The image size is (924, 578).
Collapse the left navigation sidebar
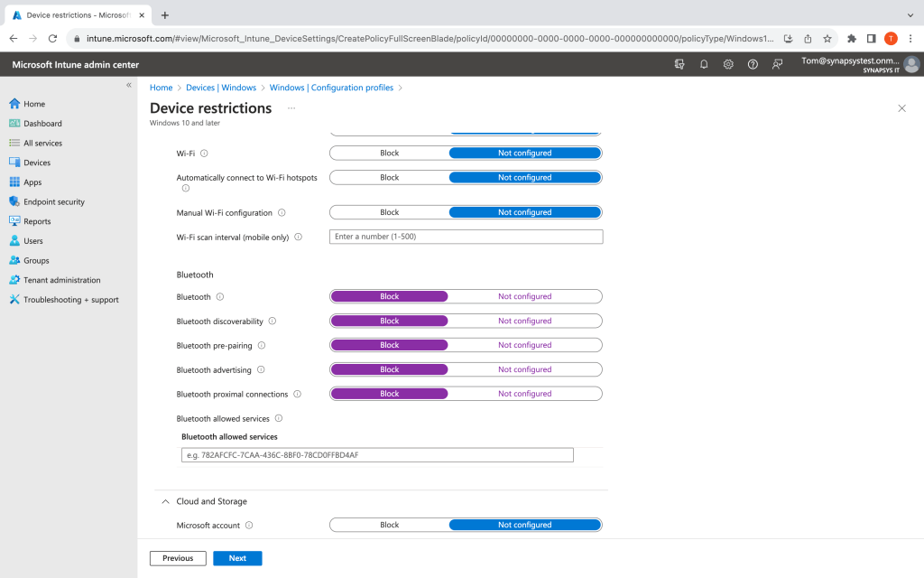click(129, 85)
